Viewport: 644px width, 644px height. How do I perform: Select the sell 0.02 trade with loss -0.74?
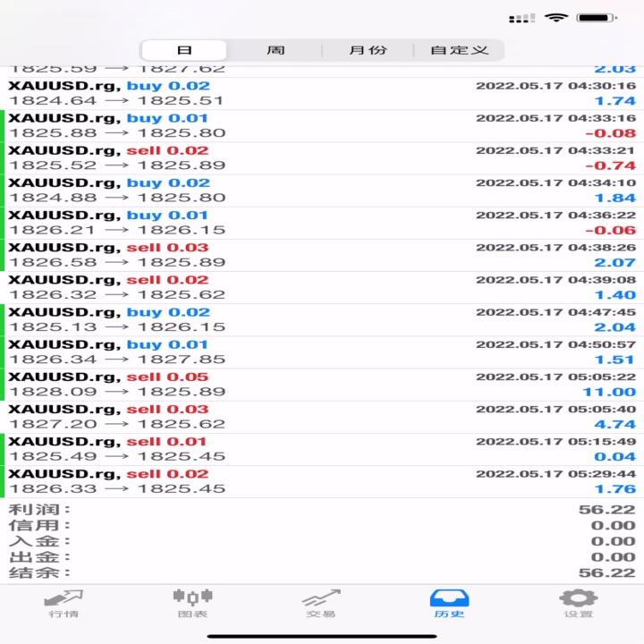click(322, 158)
